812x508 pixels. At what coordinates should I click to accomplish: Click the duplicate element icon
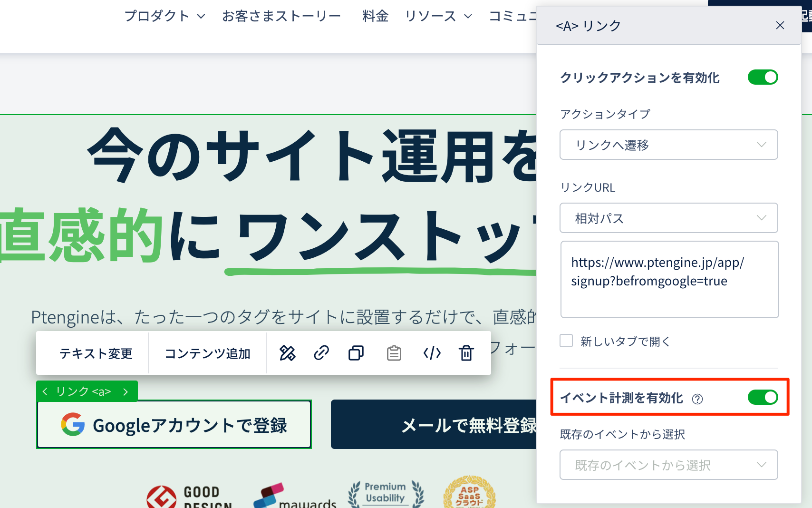pyautogui.click(x=356, y=353)
